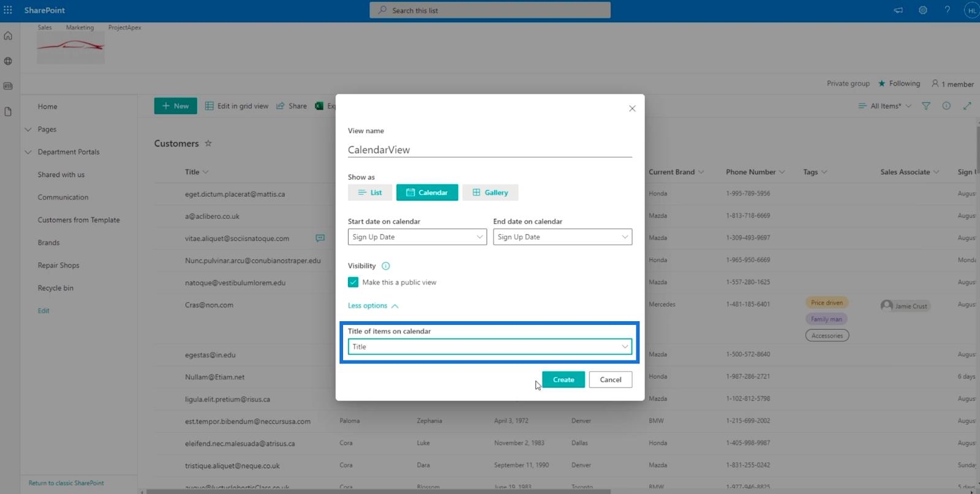Collapse the Pages navigation group
Viewport: 980px width, 494px height.
tap(28, 129)
